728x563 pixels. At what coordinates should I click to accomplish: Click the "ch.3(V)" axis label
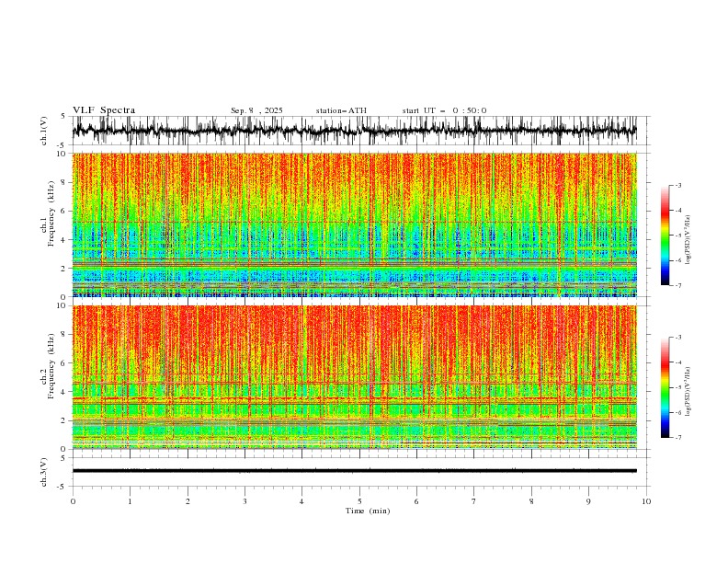tap(44, 472)
